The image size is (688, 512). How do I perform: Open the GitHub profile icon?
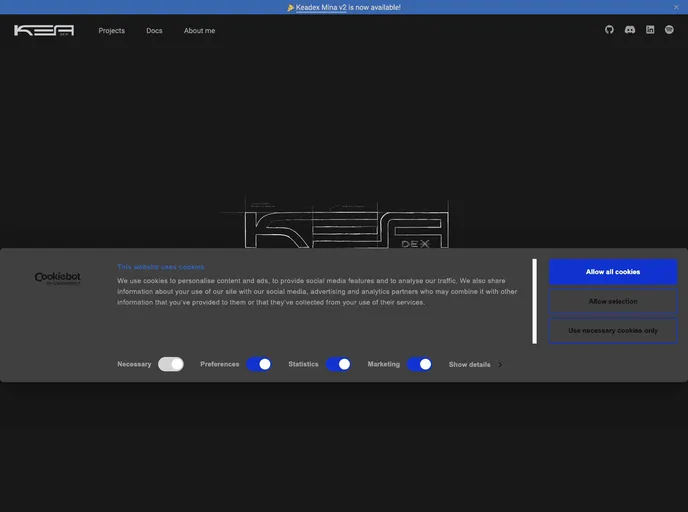pyautogui.click(x=609, y=30)
